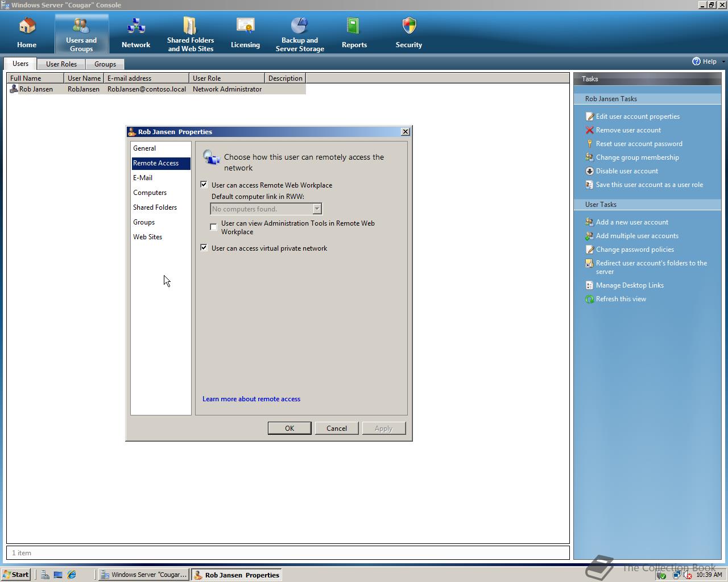Open the Home section icon
The height and width of the screenshot is (582, 728).
(27, 26)
